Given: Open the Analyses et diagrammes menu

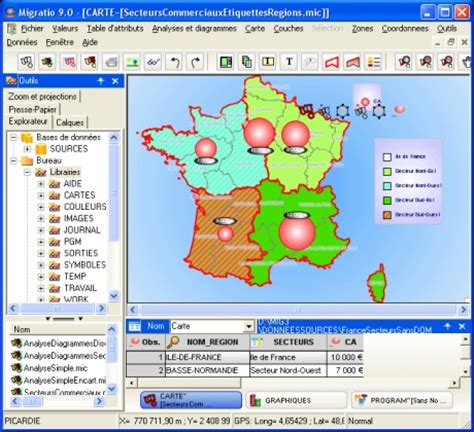Looking at the screenshot, I should [194, 29].
